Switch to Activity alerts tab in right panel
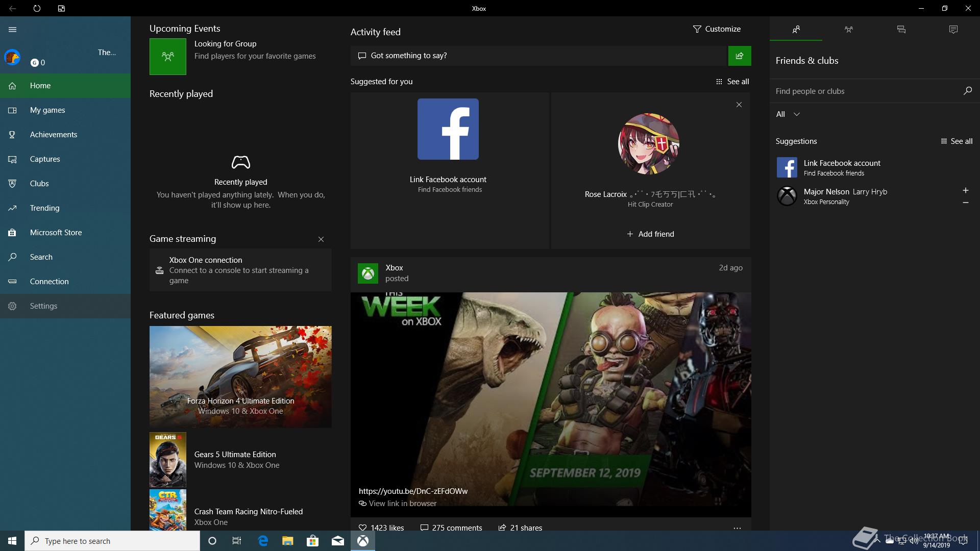This screenshot has height=551, width=980. pyautogui.click(x=953, y=30)
